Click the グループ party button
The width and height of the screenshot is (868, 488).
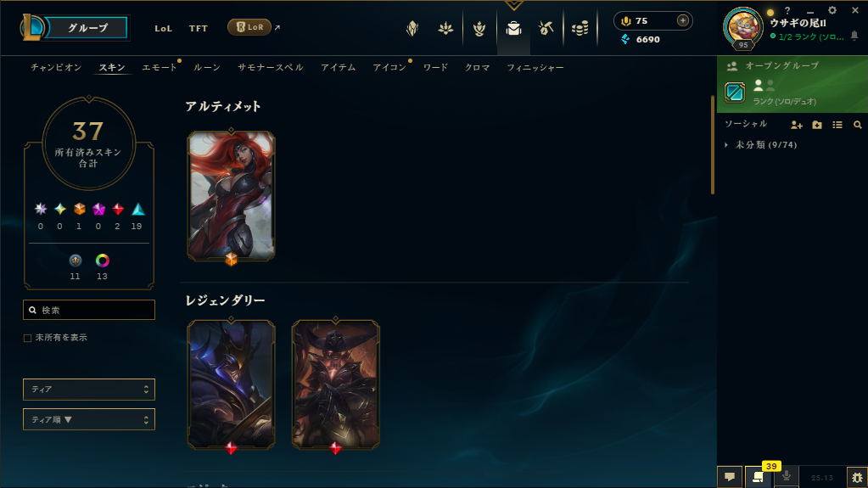tap(87, 28)
